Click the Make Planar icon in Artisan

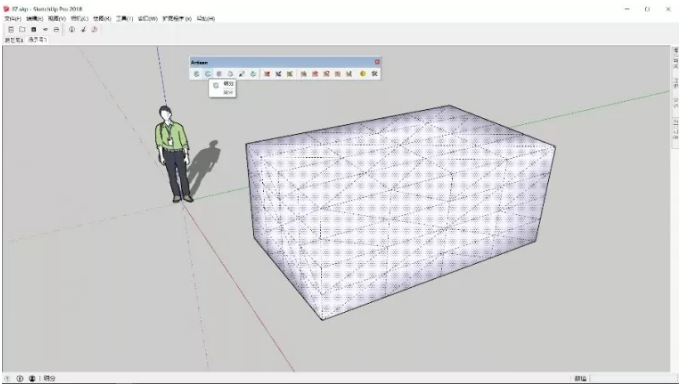pos(349,74)
